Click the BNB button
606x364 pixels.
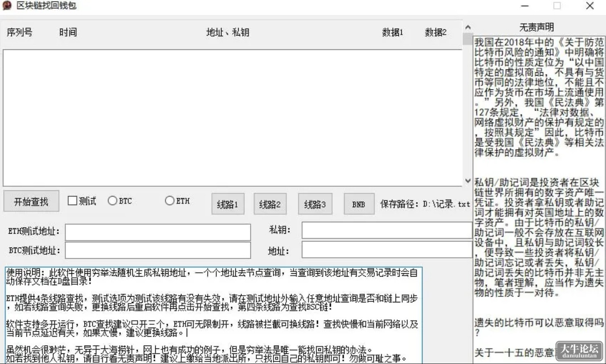click(x=359, y=204)
